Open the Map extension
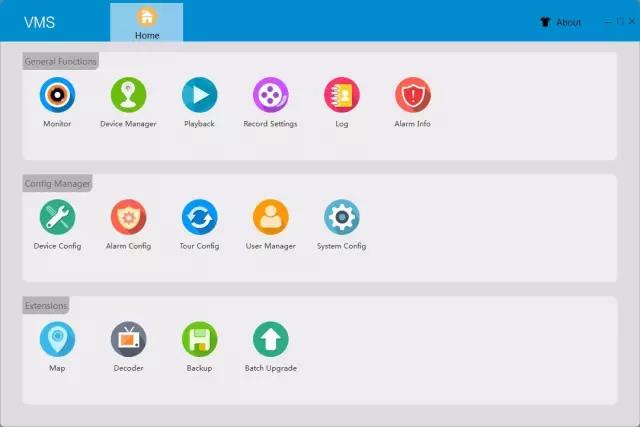 coord(57,339)
